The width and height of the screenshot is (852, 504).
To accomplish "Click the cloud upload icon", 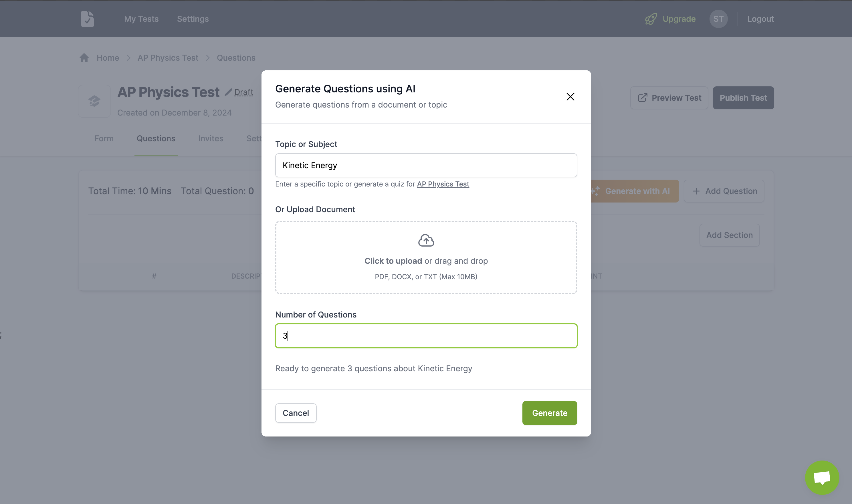I will (426, 241).
